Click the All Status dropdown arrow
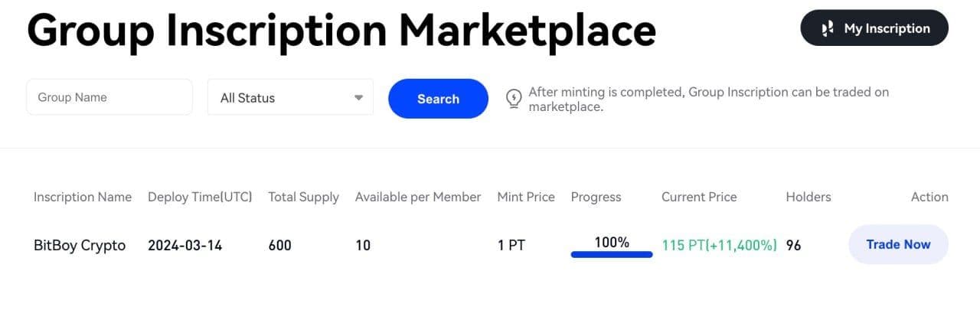Viewport: 980px width, 333px height. (x=358, y=98)
